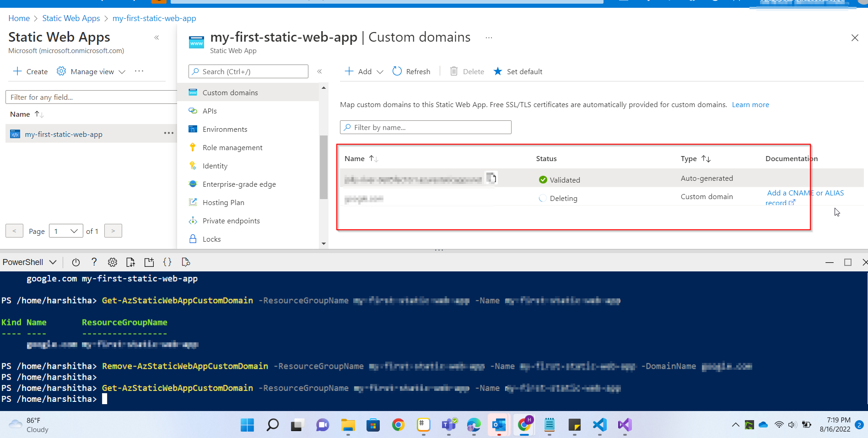Go to previous page of resources

[14, 231]
